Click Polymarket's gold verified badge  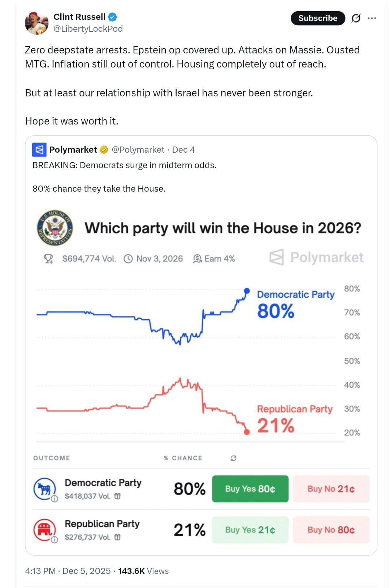pyautogui.click(x=104, y=149)
